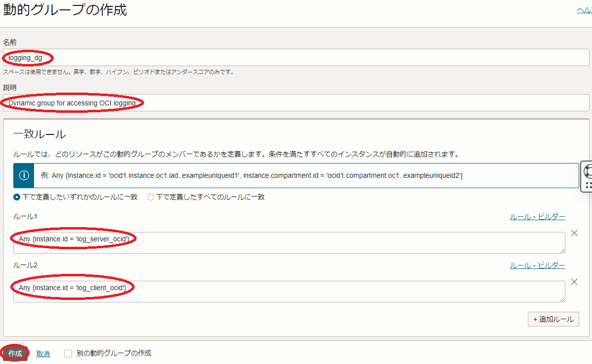Delete Rule 2 using its X icon
The height and width of the screenshot is (364, 592).
[574, 282]
